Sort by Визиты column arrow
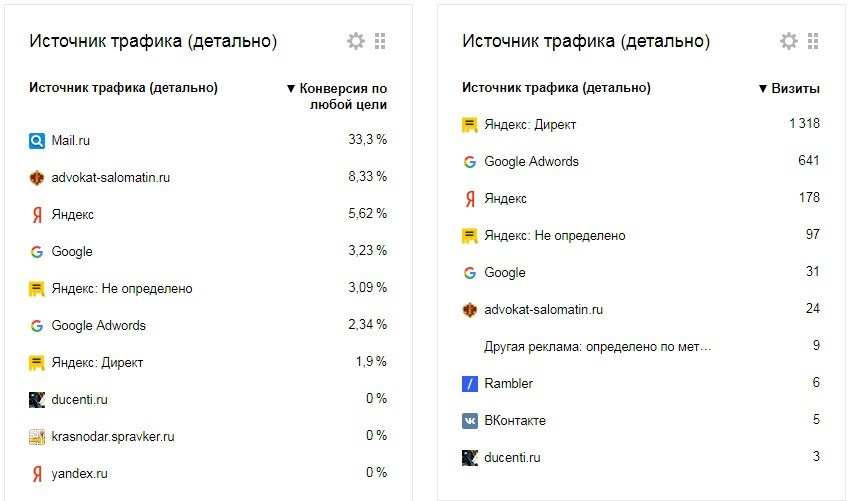This screenshot has width=850, height=501. coord(763,88)
